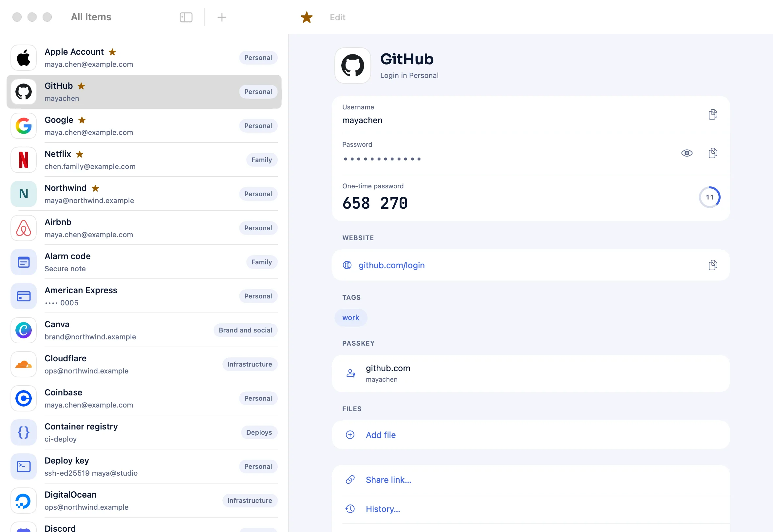
Task: Click the Canva logo icon
Action: click(23, 330)
